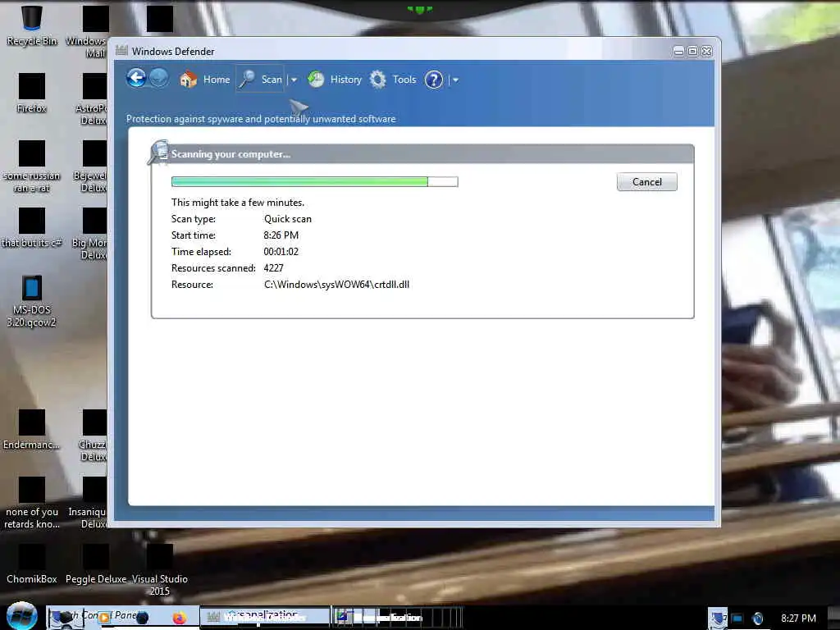Click the Windows Defender title bar icon
Image resolution: width=840 pixels, height=630 pixels.
(x=121, y=51)
